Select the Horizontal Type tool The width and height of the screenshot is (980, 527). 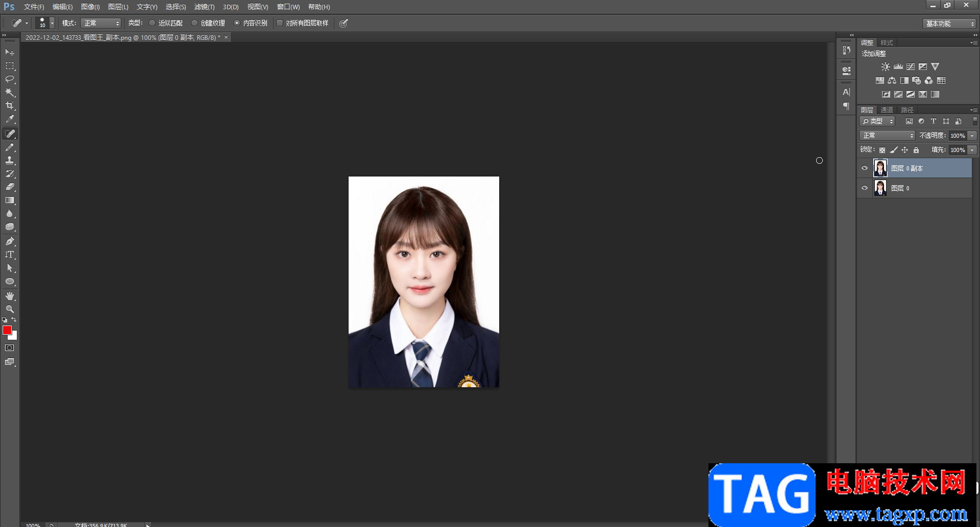click(x=10, y=255)
